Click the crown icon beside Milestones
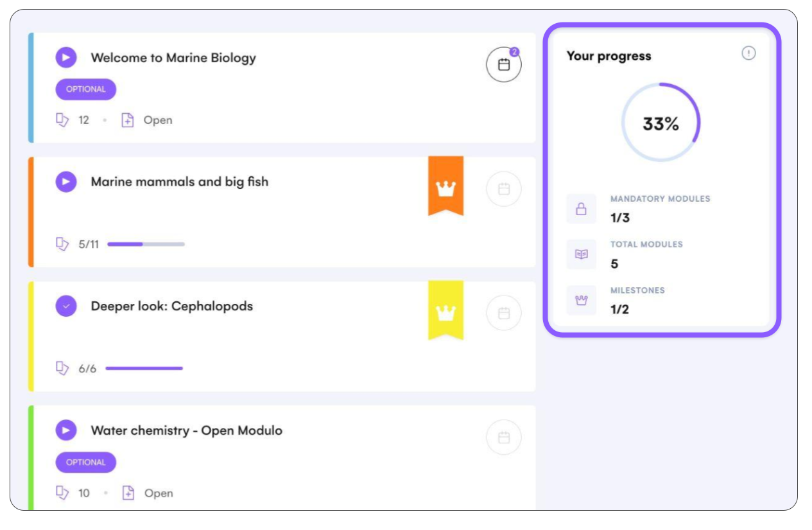This screenshot has width=812, height=530. click(x=582, y=300)
